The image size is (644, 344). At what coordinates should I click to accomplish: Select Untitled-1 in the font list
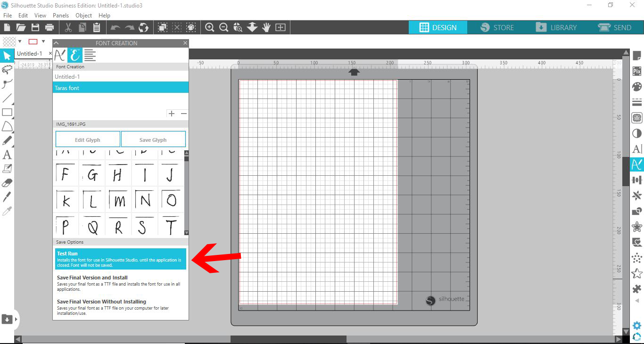[121, 76]
